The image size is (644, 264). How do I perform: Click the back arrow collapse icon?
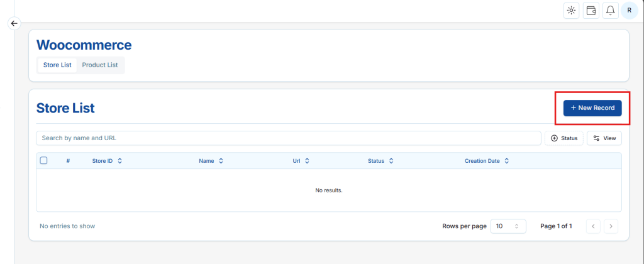pos(14,23)
